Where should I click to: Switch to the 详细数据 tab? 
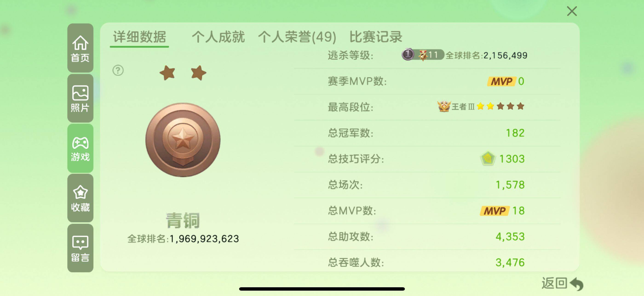coord(140,37)
